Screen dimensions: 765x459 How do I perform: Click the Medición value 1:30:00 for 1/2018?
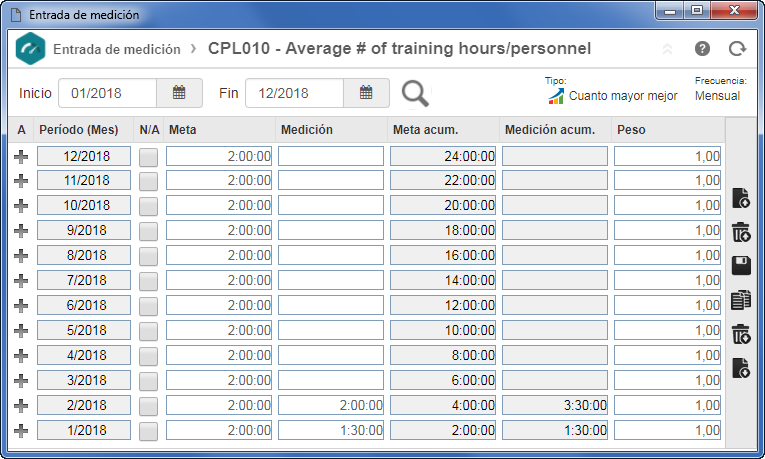(331, 430)
